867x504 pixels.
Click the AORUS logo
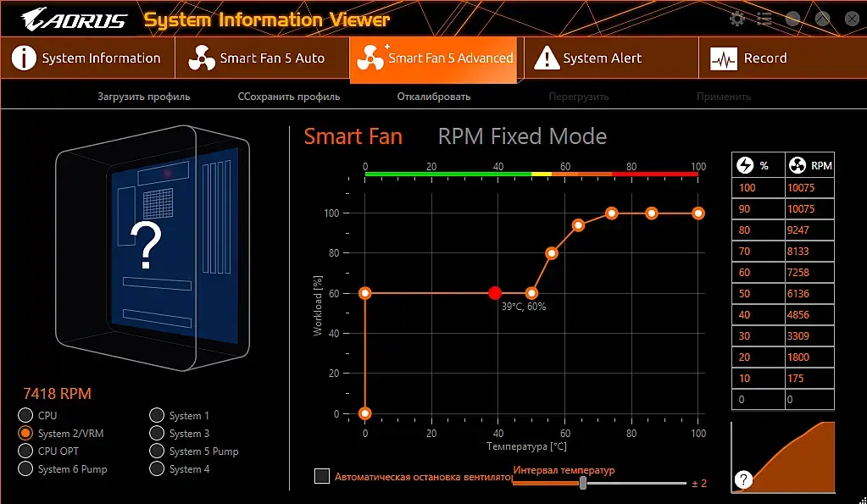(75, 19)
